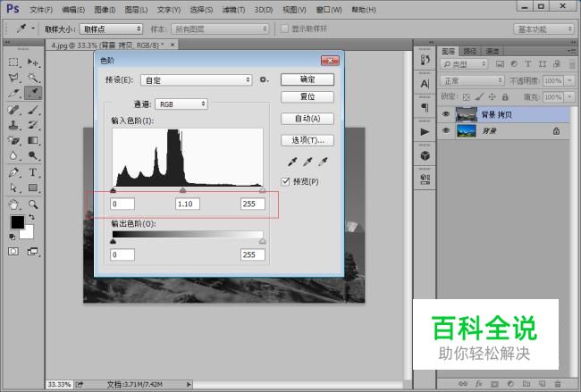Select the Eraser tool
Viewport: 581px width, 392px height.
[13, 140]
